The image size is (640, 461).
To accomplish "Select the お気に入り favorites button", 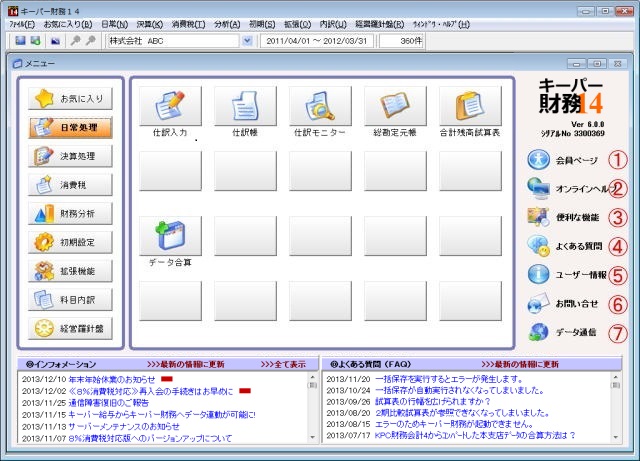I will [x=70, y=99].
